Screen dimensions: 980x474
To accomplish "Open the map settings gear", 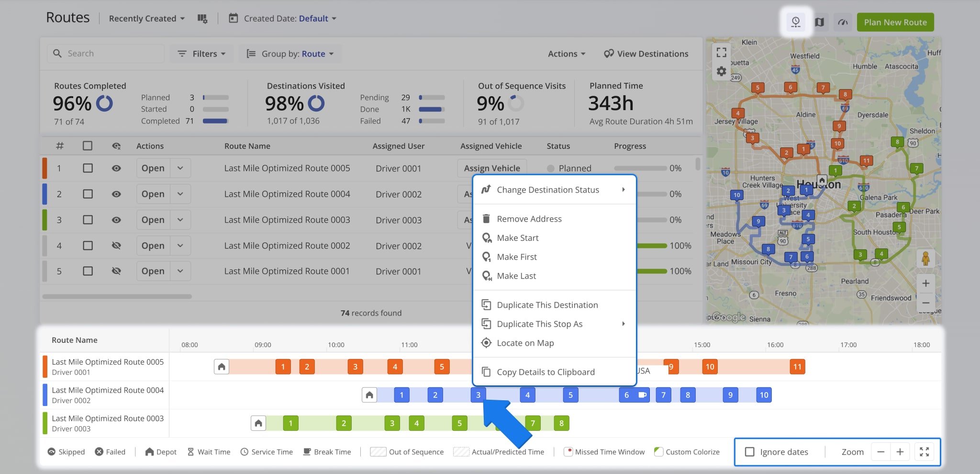I will click(721, 71).
